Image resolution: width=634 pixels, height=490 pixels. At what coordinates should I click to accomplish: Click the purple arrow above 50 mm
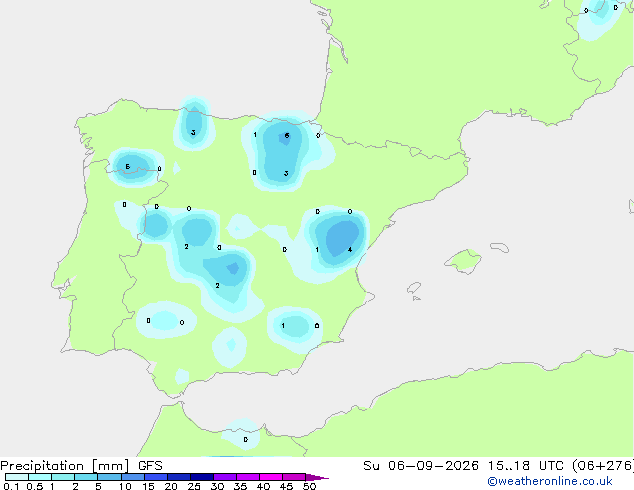(x=317, y=477)
